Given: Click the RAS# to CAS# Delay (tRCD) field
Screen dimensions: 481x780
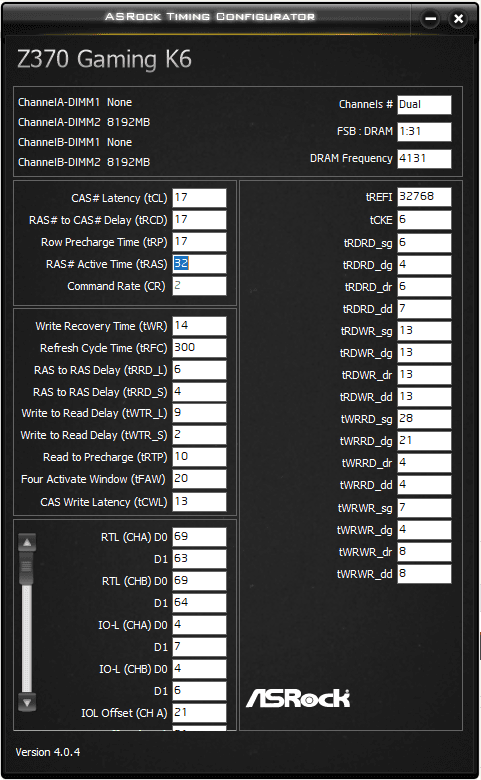Looking at the screenshot, I should pos(199,220).
